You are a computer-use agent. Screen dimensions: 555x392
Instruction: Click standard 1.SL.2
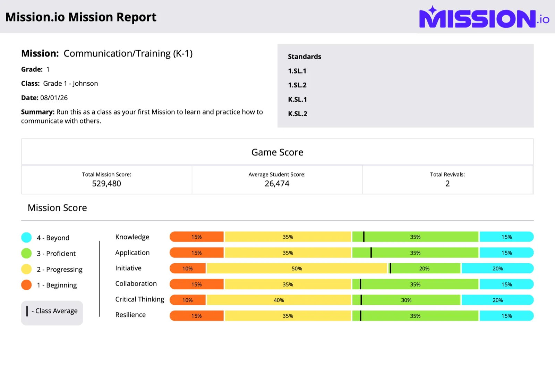tap(297, 85)
